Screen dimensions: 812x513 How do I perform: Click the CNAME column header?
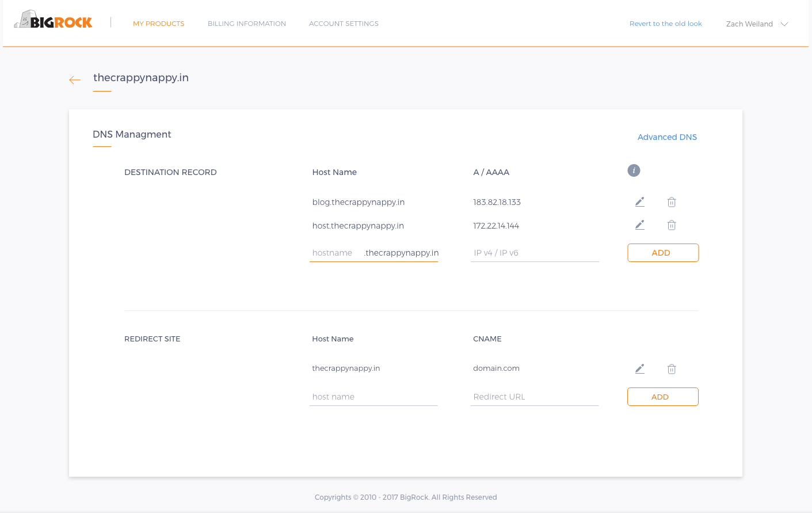coord(487,339)
